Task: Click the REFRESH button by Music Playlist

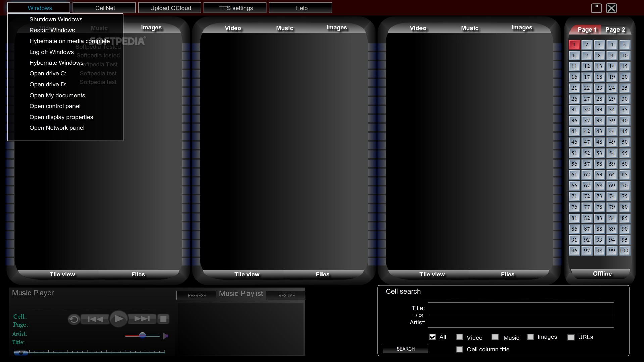Action: pos(196,295)
